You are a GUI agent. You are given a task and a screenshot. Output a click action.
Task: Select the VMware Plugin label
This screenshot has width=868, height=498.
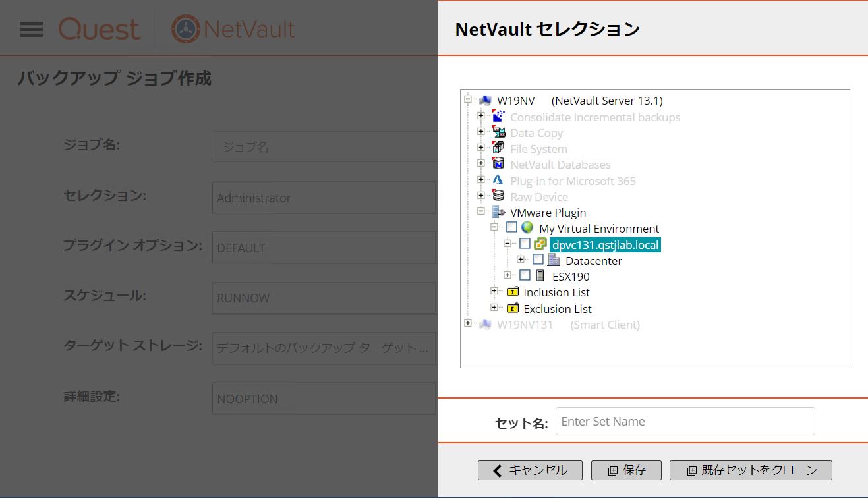coord(548,213)
